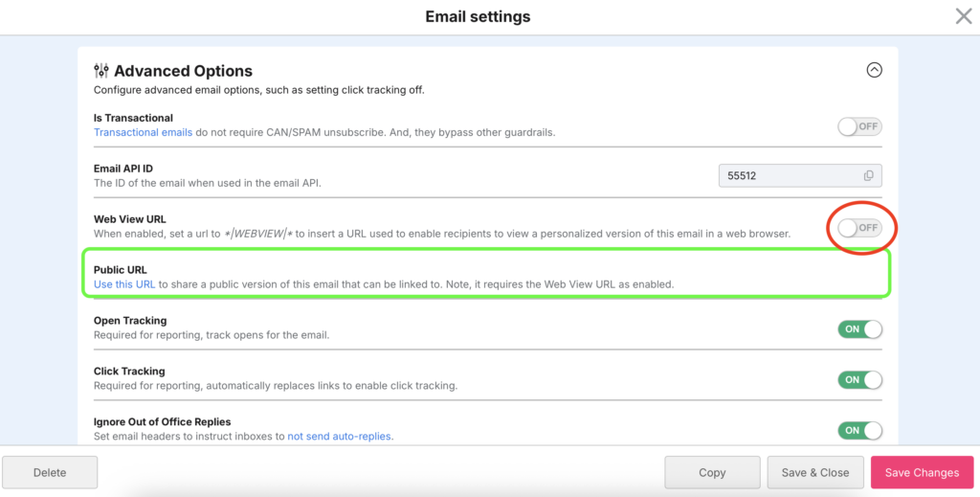Screen dimensions: 980x497
Task: Switch off Click Tracking
Action: pos(859,379)
